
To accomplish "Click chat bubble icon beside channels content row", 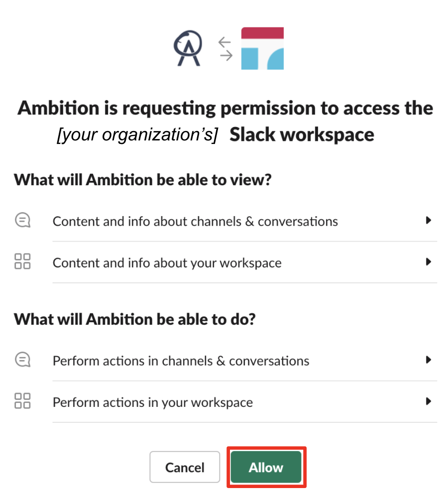I will [x=23, y=220].
